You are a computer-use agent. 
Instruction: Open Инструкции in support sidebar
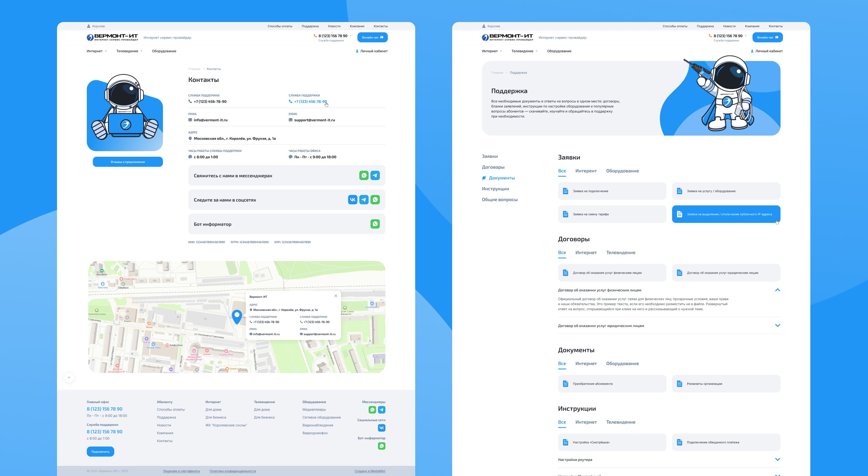click(495, 189)
